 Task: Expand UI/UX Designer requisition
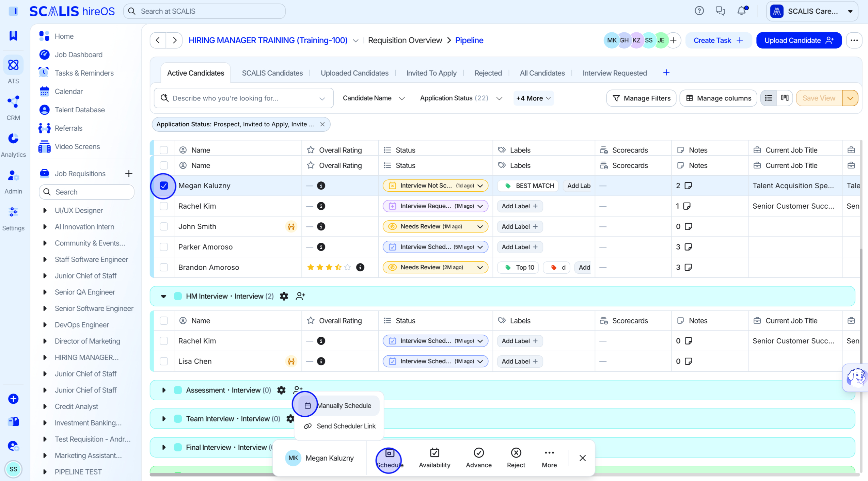tap(45, 210)
